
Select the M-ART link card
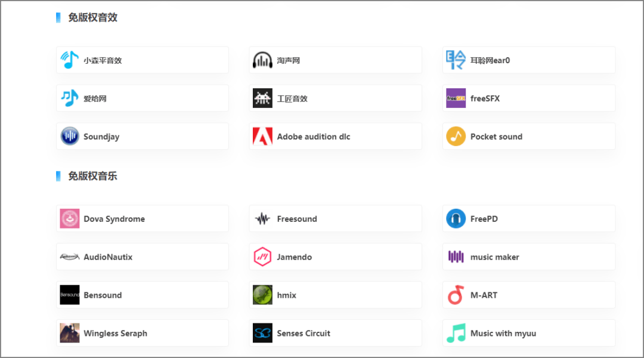click(x=528, y=295)
